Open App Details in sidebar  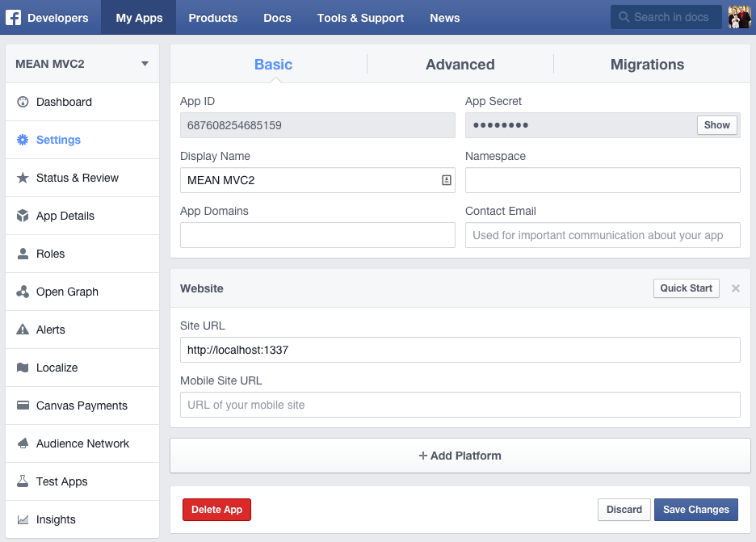(82, 216)
